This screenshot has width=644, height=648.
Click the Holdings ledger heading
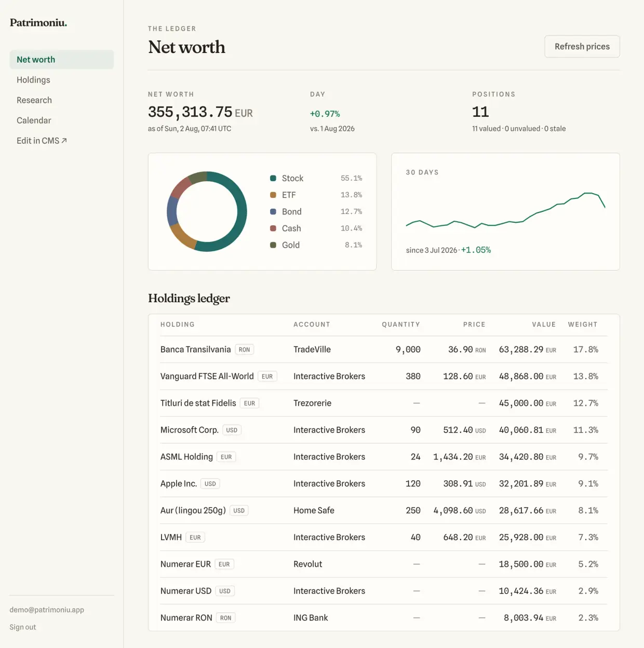click(189, 299)
